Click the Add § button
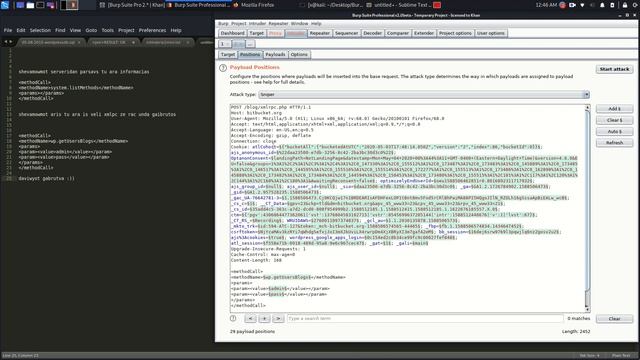 tap(614, 109)
